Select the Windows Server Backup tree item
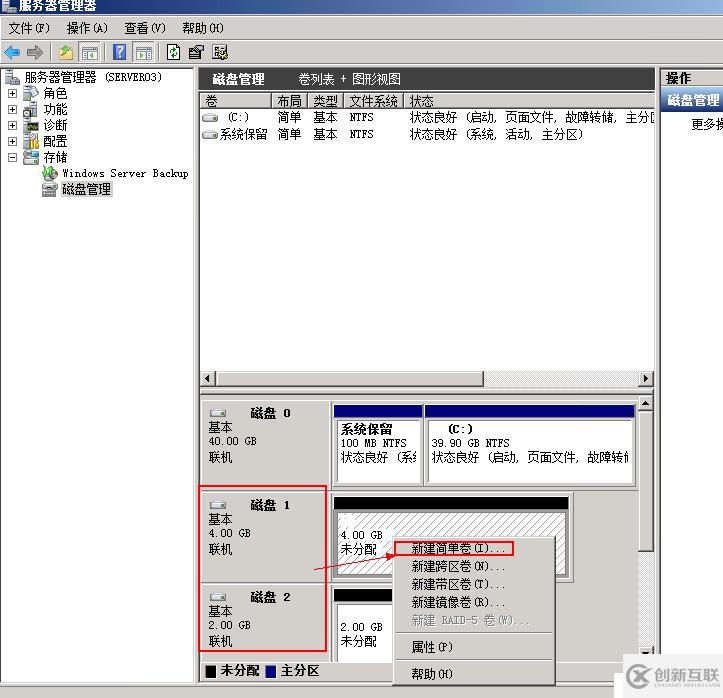This screenshot has height=698, width=723. point(125,173)
